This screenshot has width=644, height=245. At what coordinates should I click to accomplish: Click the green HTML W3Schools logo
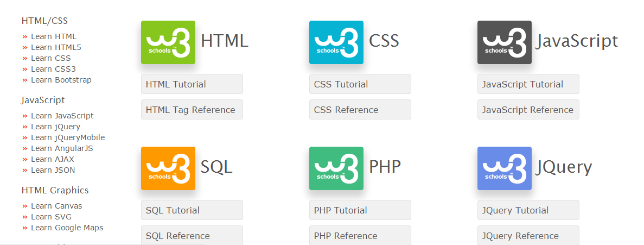click(x=168, y=42)
